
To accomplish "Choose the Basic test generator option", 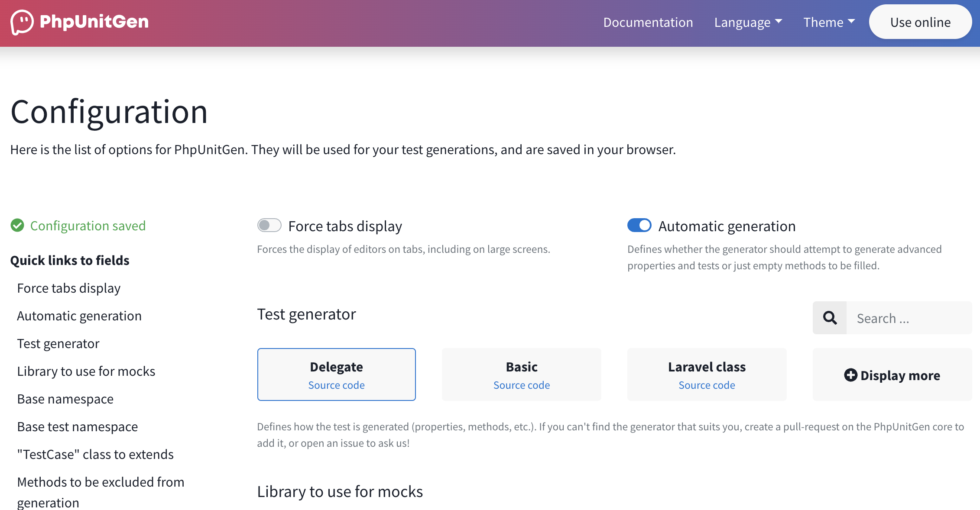I will click(x=521, y=367).
